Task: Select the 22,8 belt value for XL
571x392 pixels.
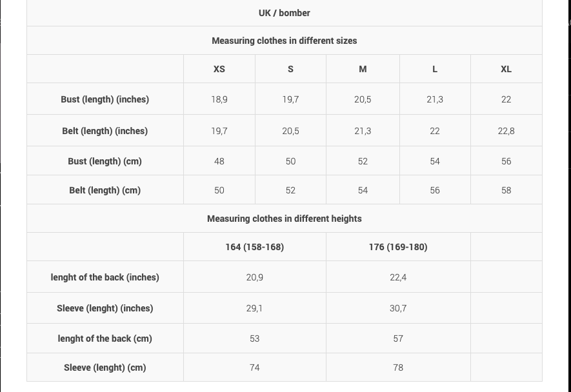Action: click(x=506, y=131)
